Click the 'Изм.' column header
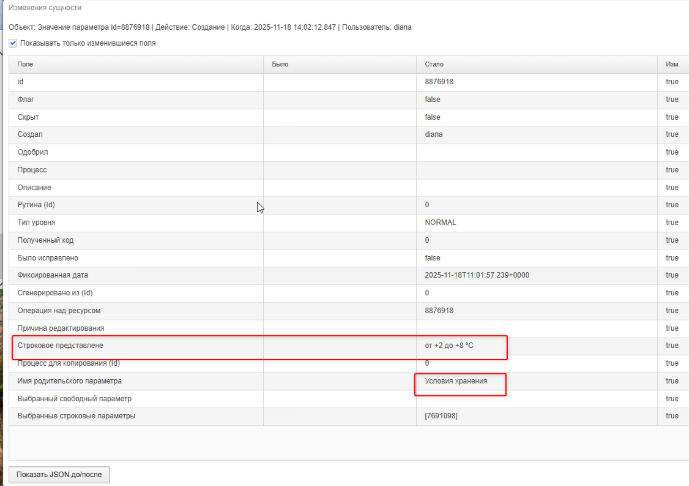Screen dimensions: 689x486 coord(673,64)
